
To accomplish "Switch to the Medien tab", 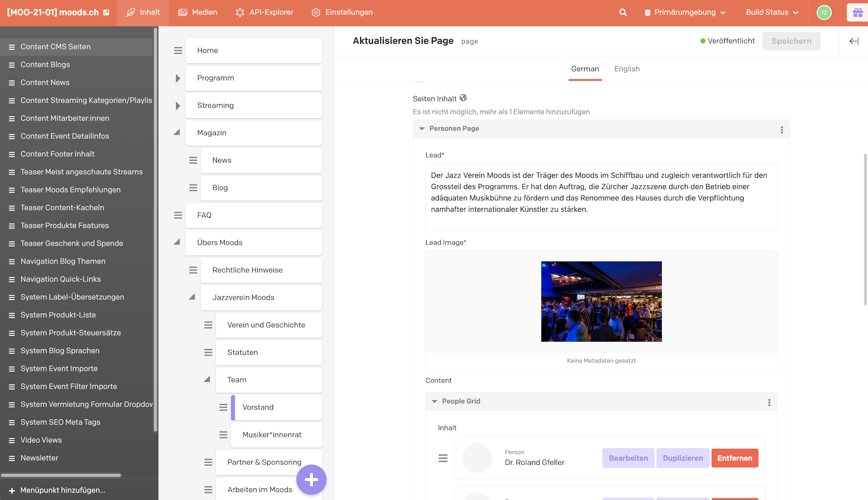I will [197, 13].
